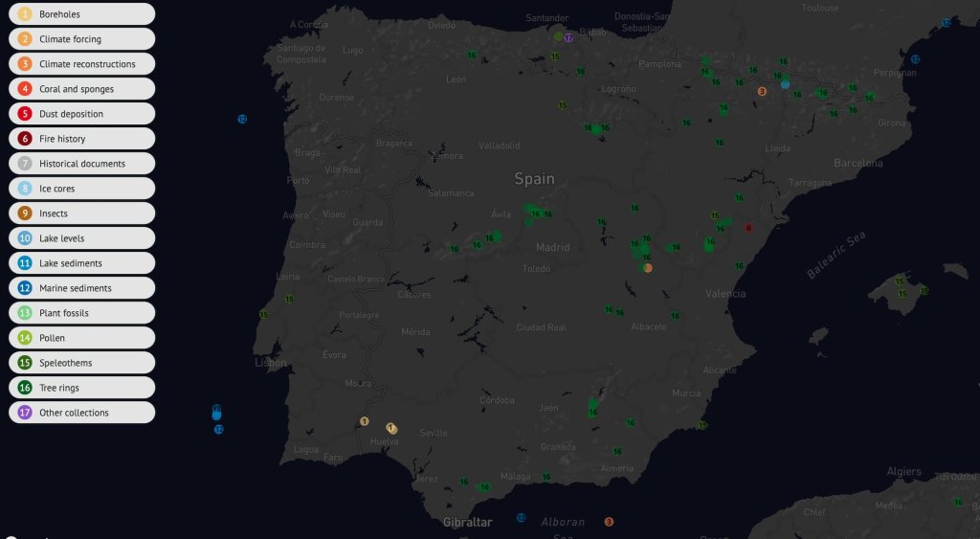
Task: Click the Madrid city label on the map
Action: (x=552, y=247)
